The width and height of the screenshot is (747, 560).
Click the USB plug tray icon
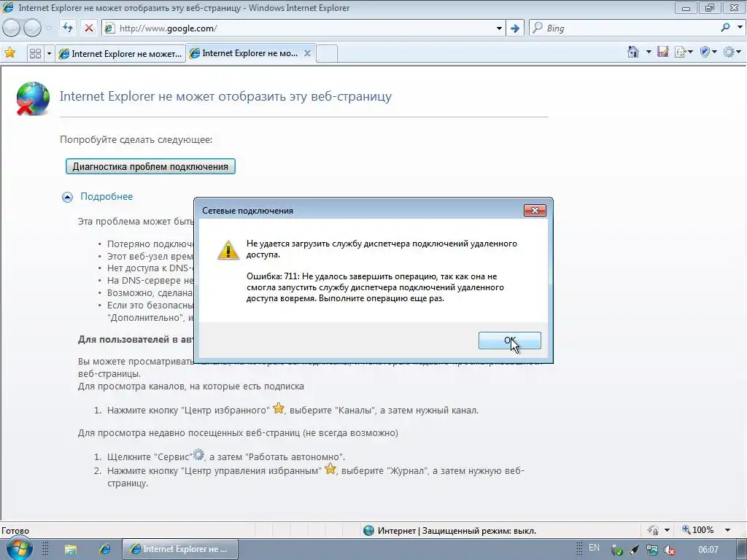(x=634, y=550)
